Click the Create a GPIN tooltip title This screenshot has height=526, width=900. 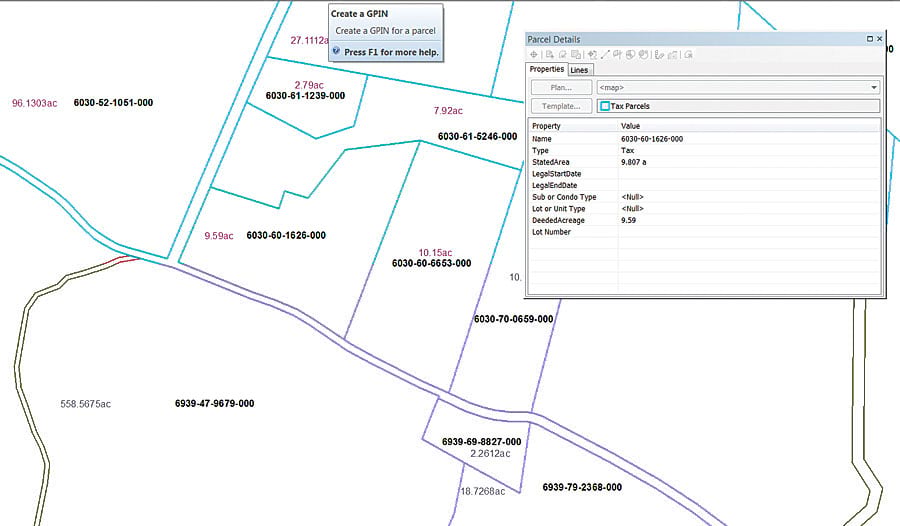(359, 14)
